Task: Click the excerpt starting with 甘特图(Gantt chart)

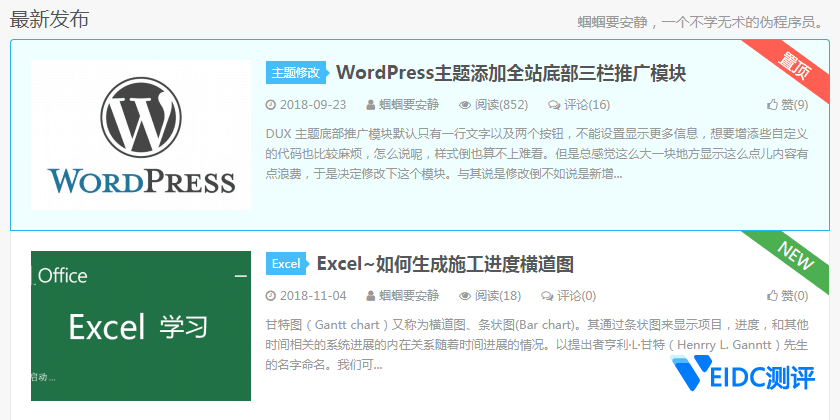Action: click(537, 345)
